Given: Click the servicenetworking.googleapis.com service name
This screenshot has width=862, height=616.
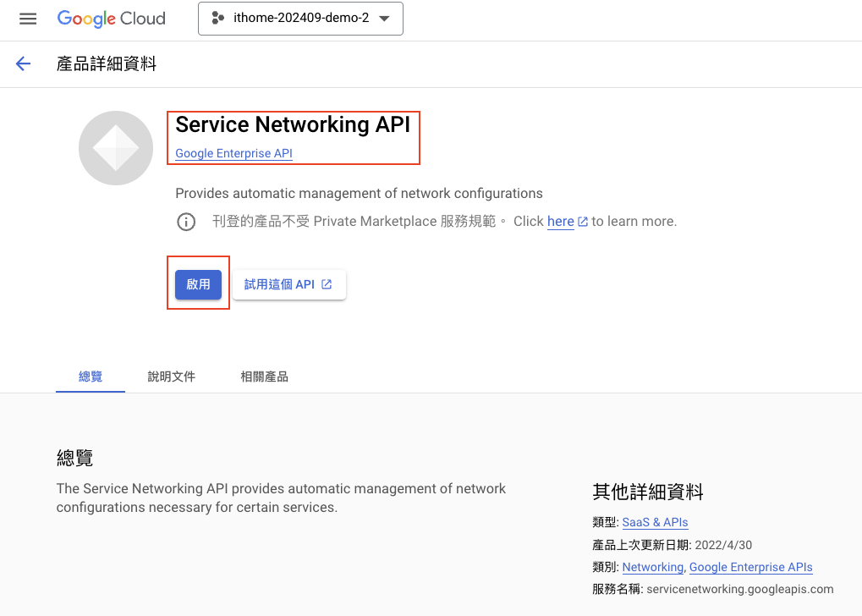Looking at the screenshot, I should click(739, 589).
